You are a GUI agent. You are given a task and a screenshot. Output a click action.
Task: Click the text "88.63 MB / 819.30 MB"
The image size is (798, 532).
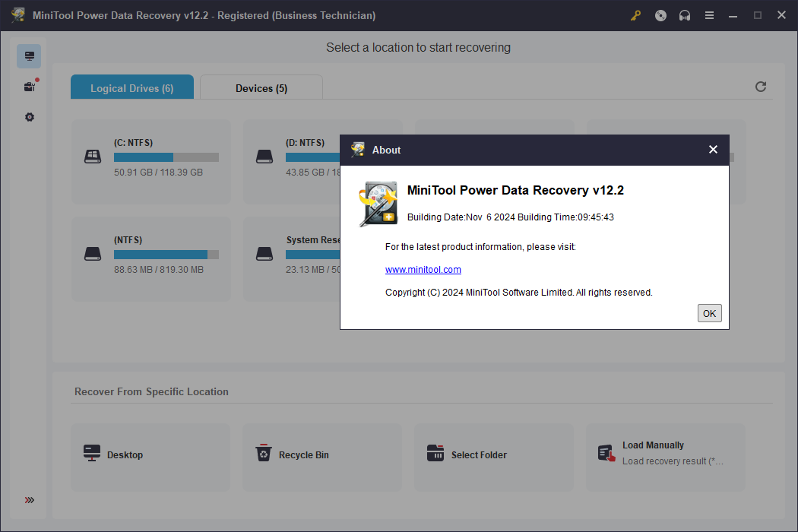point(159,270)
